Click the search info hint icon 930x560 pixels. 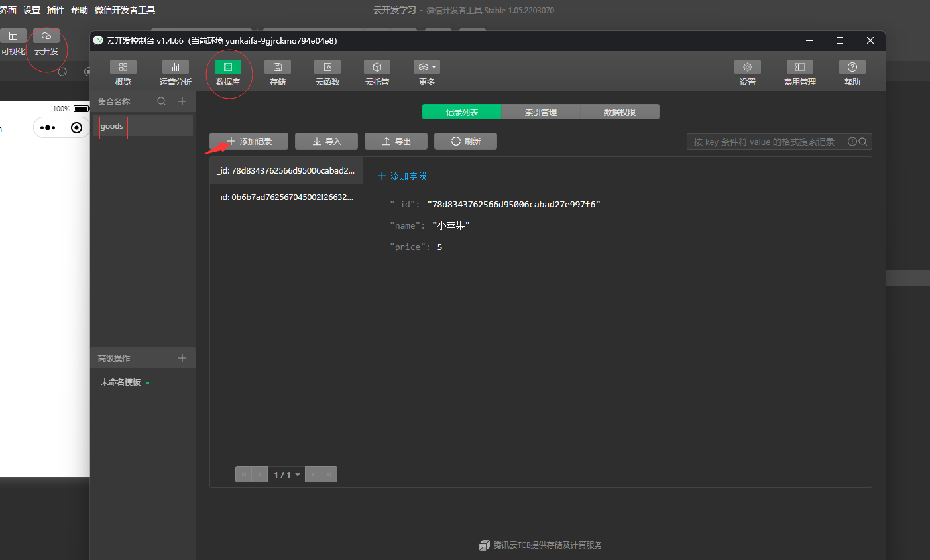tap(852, 142)
